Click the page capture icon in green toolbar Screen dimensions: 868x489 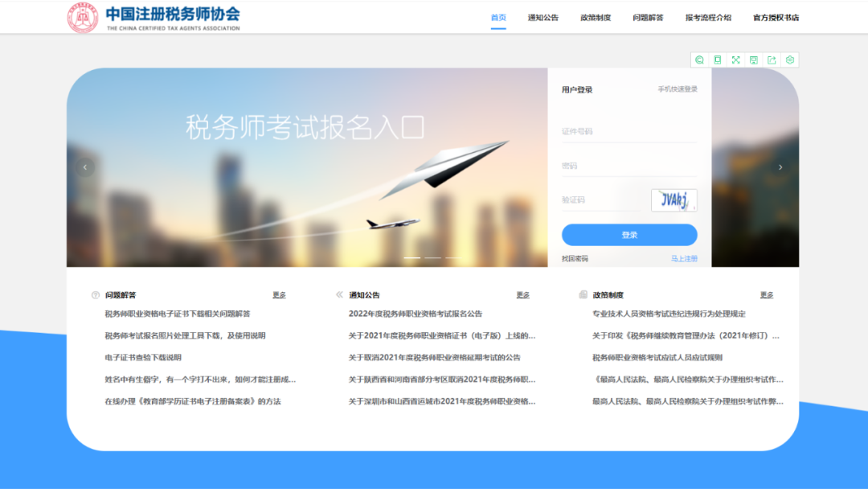(x=718, y=60)
